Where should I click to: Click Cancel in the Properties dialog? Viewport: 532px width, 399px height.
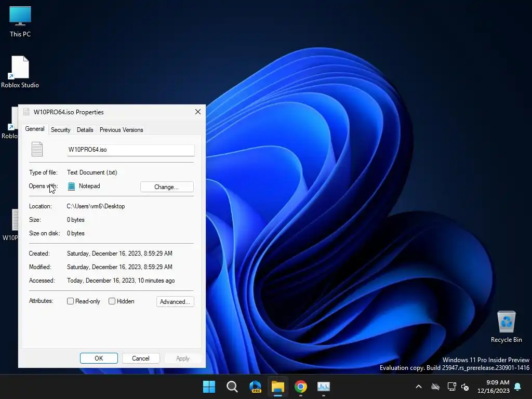tap(140, 358)
